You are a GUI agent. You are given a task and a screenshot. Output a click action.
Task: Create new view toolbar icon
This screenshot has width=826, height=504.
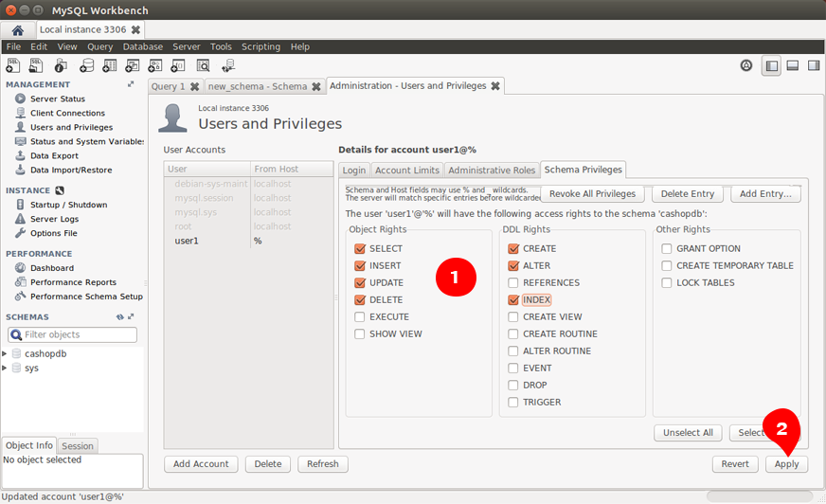[x=133, y=65]
